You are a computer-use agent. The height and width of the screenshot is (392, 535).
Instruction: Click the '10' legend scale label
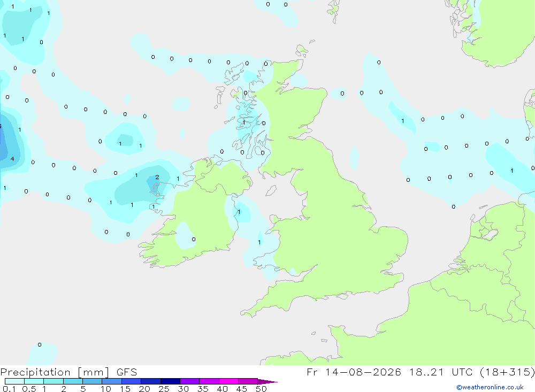(x=106, y=389)
